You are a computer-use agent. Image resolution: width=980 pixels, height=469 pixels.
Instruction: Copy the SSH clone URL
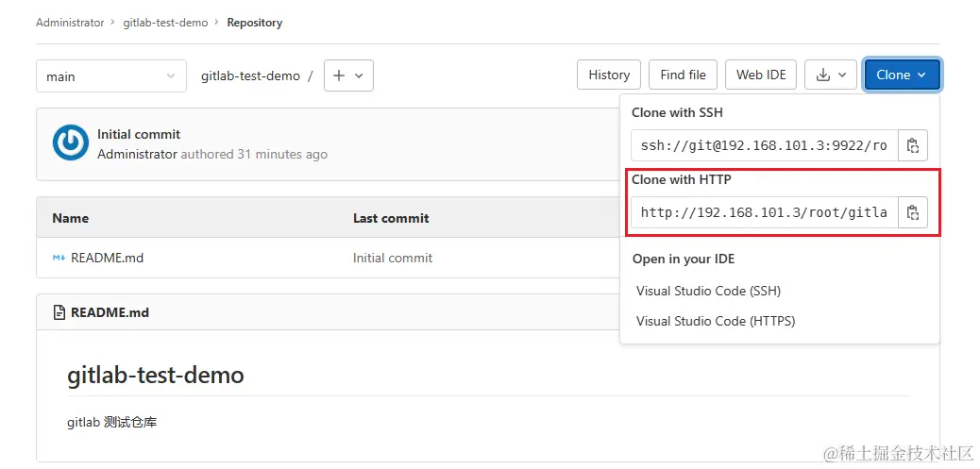(913, 145)
